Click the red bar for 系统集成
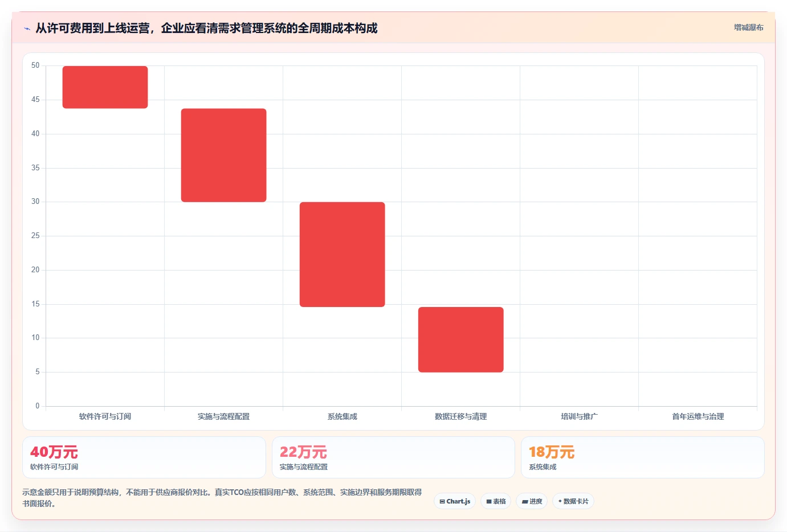The width and height of the screenshot is (787, 532). (x=342, y=255)
